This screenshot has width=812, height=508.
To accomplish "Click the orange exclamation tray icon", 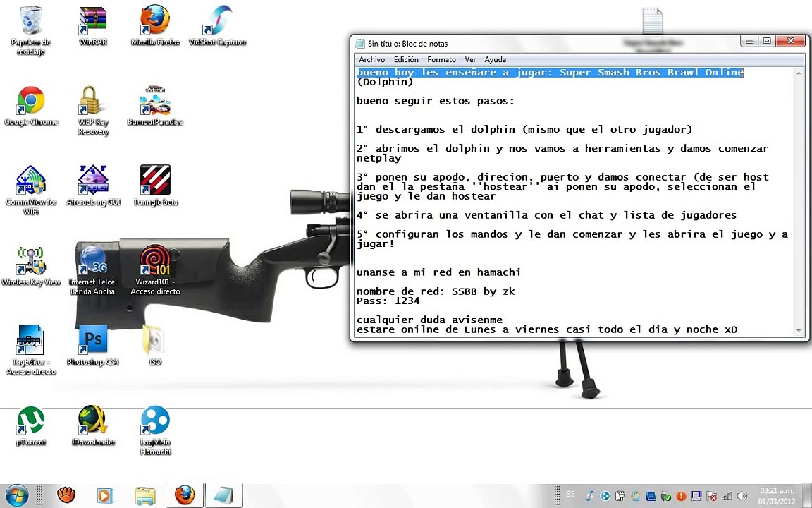I will pyautogui.click(x=681, y=496).
